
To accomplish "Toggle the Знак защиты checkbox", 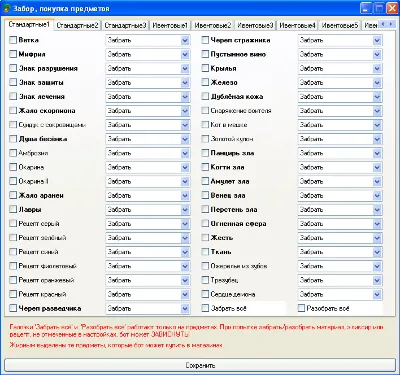I will [x=13, y=82].
